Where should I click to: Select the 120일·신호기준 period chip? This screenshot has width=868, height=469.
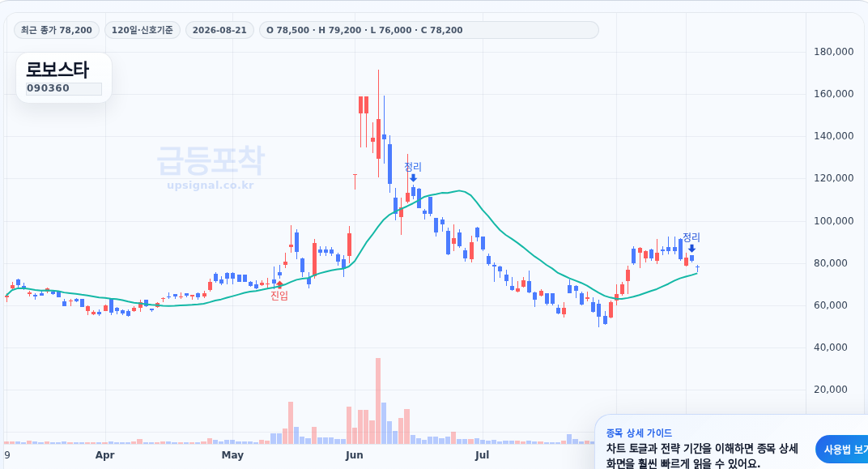click(143, 30)
